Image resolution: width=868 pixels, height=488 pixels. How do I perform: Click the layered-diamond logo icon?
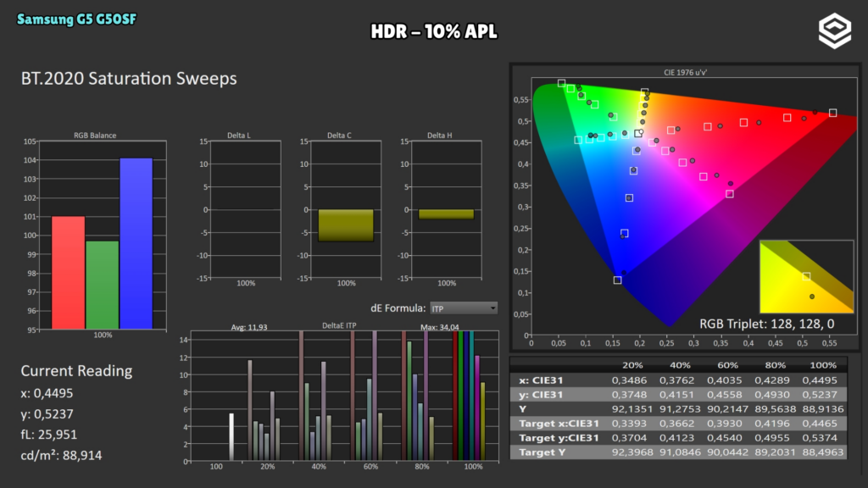click(x=835, y=31)
